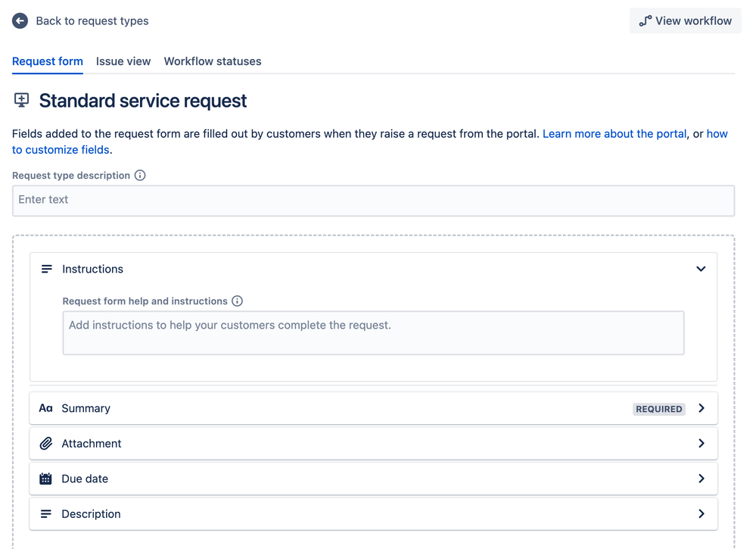Select the Description field label

[91, 513]
